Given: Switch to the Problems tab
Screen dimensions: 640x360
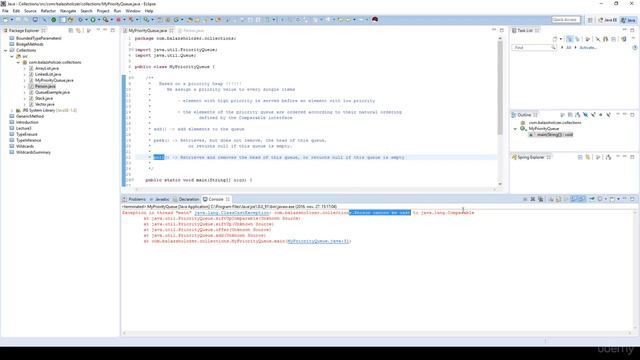Looking at the screenshot, I should (x=134, y=199).
